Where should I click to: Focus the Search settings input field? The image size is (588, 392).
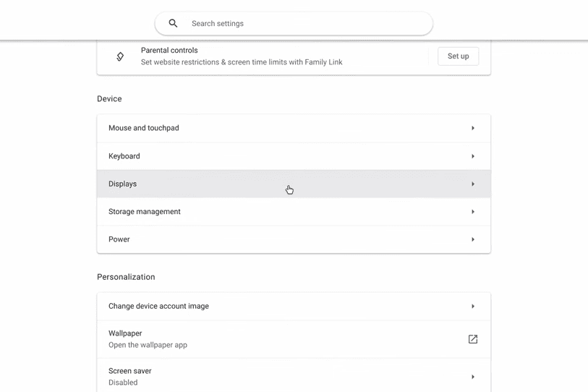[x=304, y=23]
